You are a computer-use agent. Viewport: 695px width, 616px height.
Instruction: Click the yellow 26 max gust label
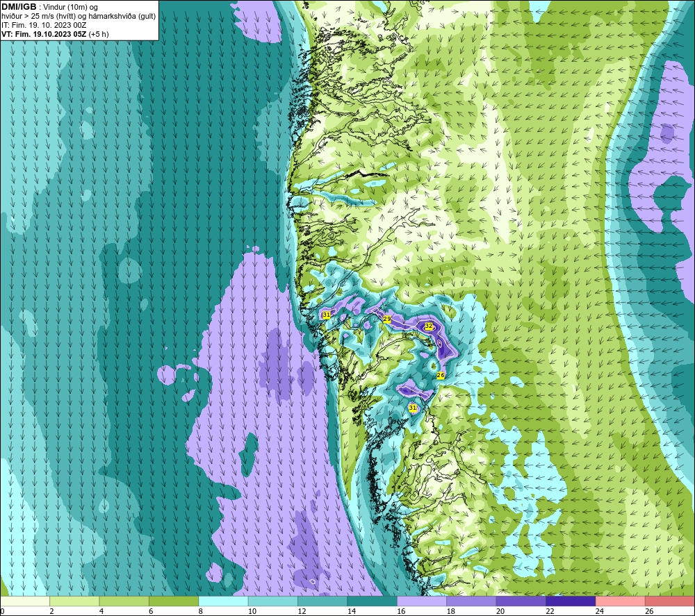coord(441,376)
